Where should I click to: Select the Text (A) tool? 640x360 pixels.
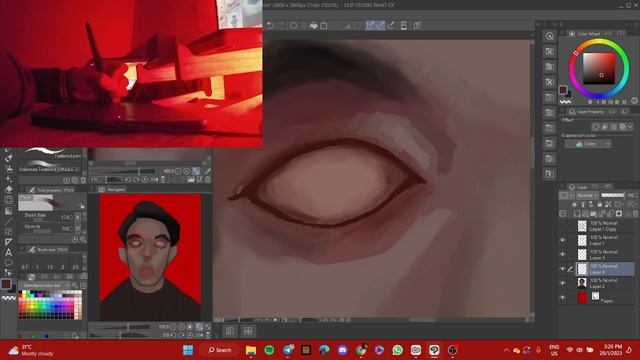8,252
